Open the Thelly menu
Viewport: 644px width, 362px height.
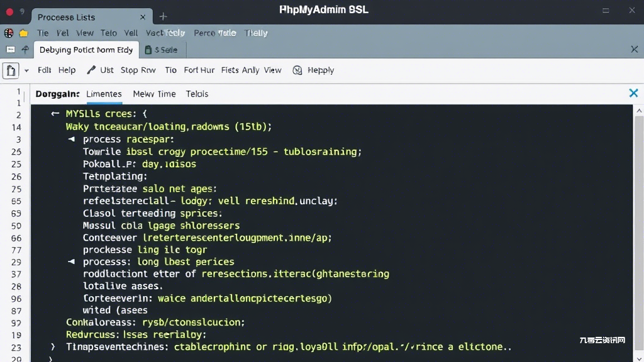256,33
